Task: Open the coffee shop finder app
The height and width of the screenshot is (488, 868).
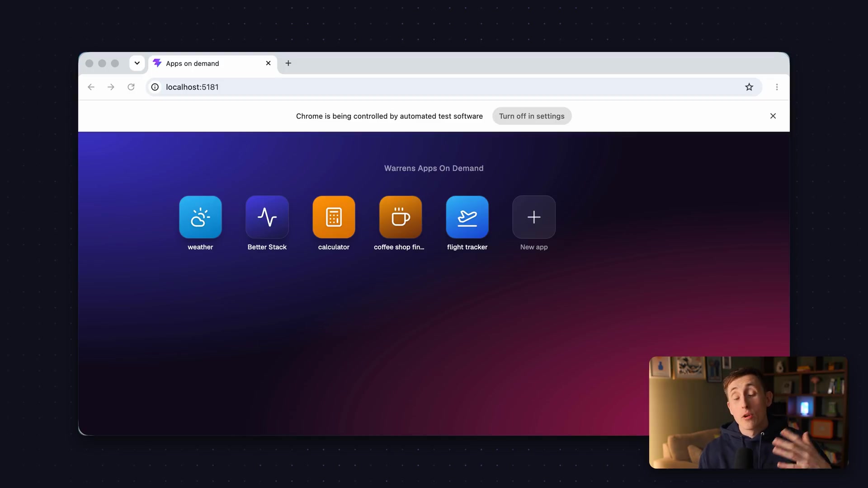Action: pos(401,217)
